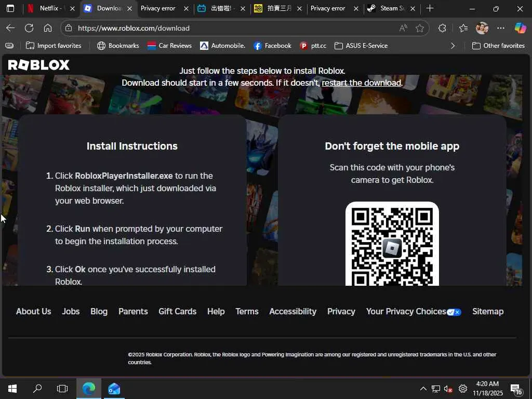This screenshot has width=532, height=399.
Task: Open the Automobile bookmark
Action: pos(222,46)
